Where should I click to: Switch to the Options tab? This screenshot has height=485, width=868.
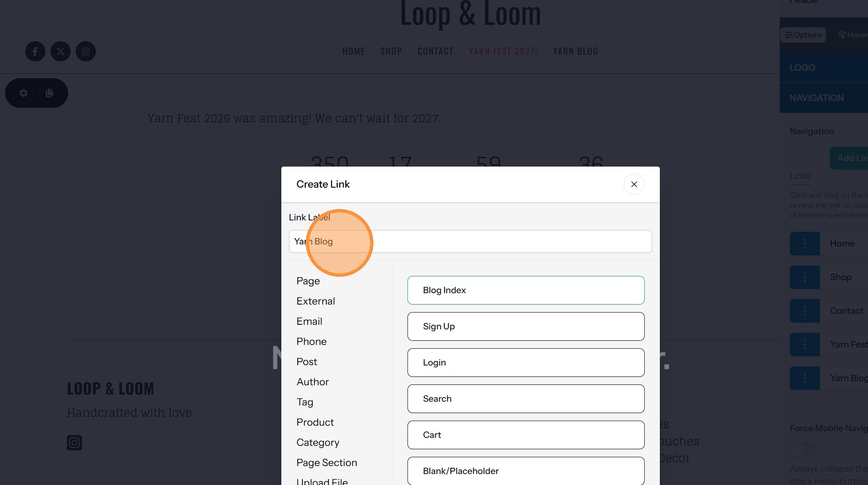point(803,35)
